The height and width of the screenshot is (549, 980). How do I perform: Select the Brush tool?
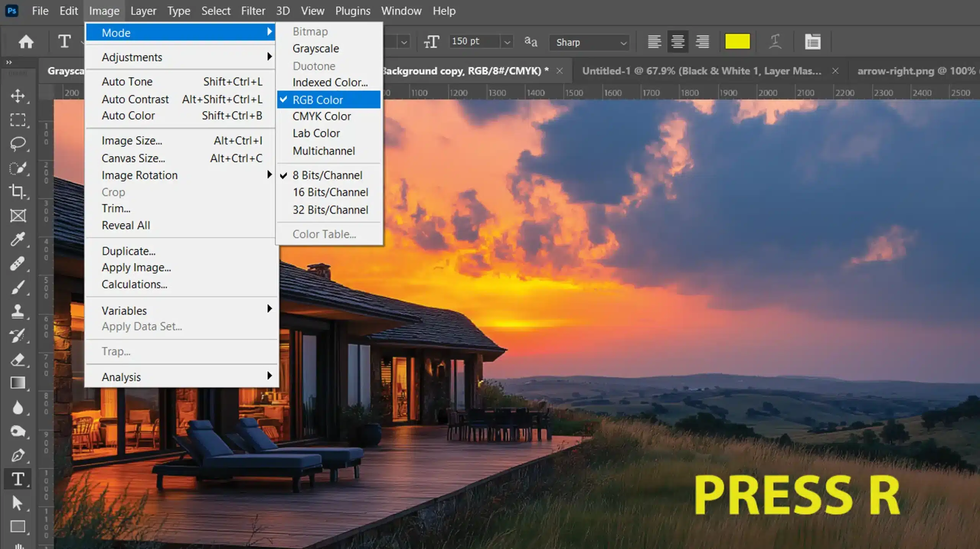pyautogui.click(x=18, y=287)
